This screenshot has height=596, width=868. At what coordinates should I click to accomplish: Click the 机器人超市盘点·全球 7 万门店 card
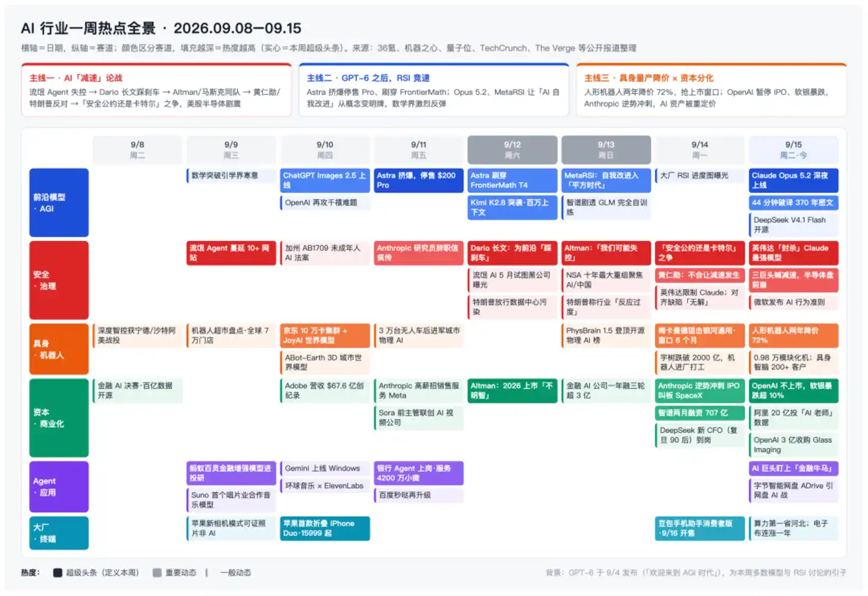tap(231, 336)
